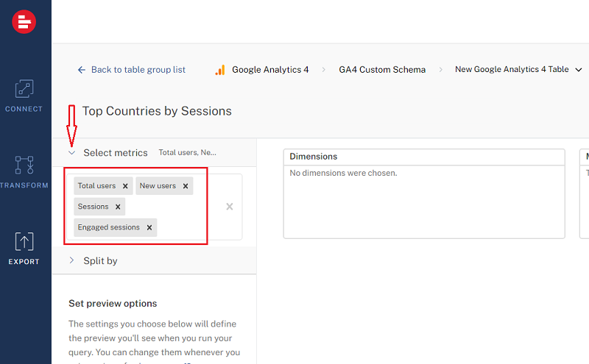Click the CONNECT sidebar label
Image resolution: width=589 pixels, height=364 pixels.
[24, 109]
